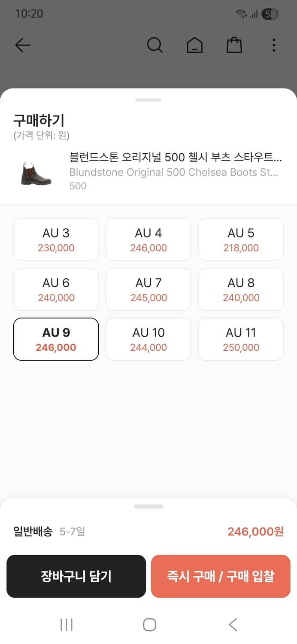Tap Android recent apps navigation button
The image size is (297, 644).
67,625
